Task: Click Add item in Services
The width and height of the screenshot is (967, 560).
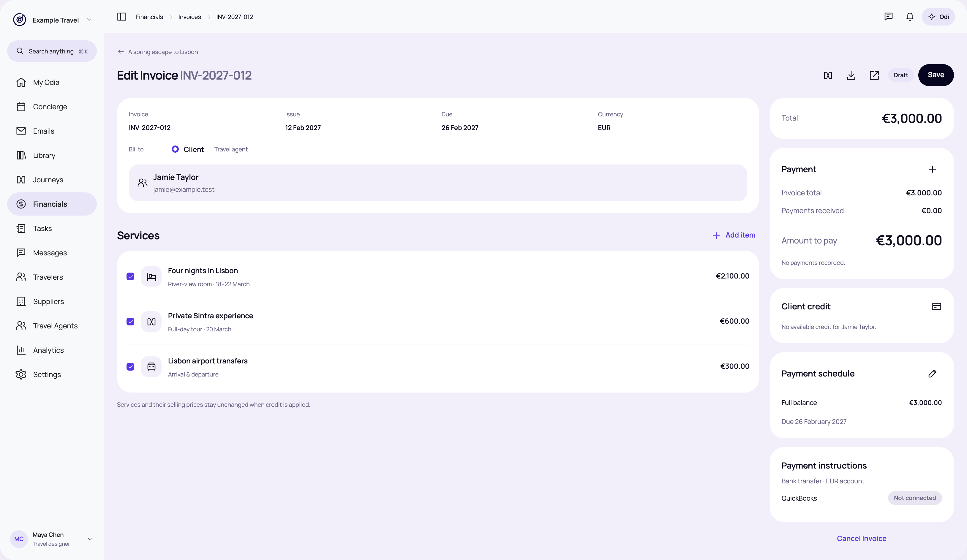Action: click(734, 235)
